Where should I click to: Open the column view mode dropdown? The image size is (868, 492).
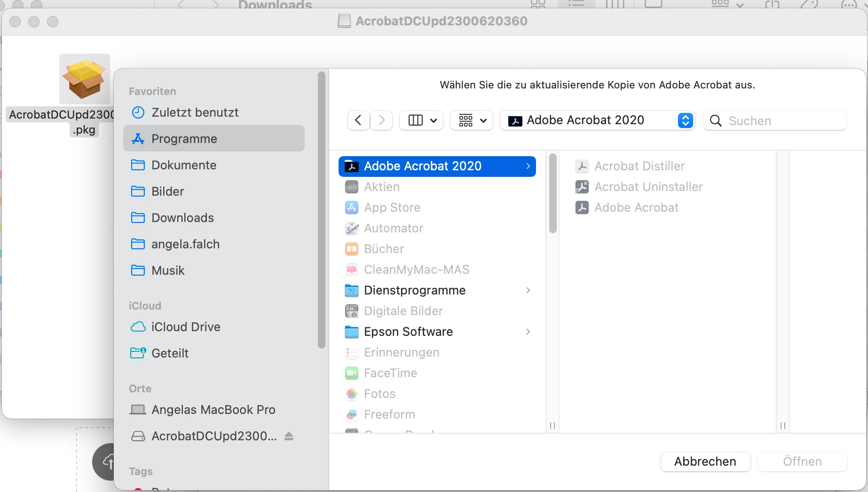[x=421, y=120]
